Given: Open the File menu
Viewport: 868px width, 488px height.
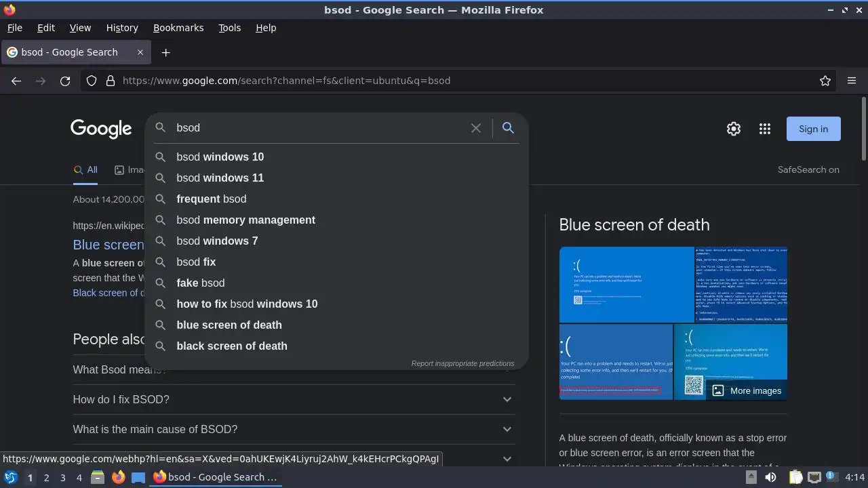Looking at the screenshot, I should (14, 28).
